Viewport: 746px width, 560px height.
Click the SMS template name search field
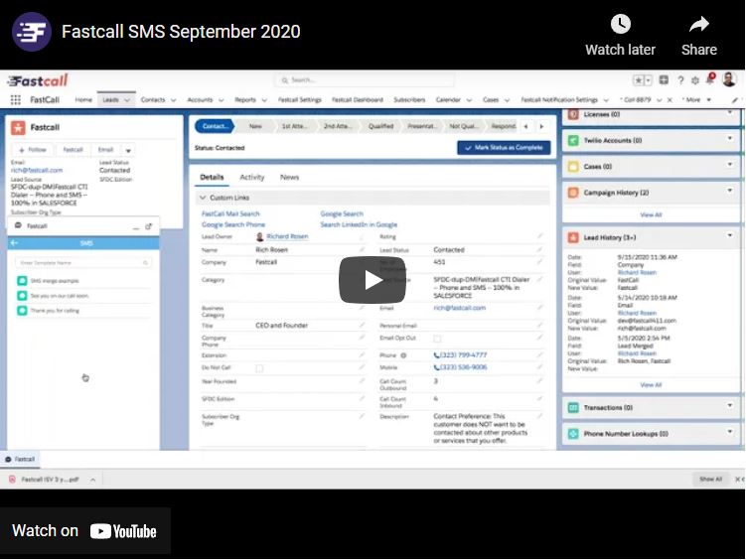(83, 262)
